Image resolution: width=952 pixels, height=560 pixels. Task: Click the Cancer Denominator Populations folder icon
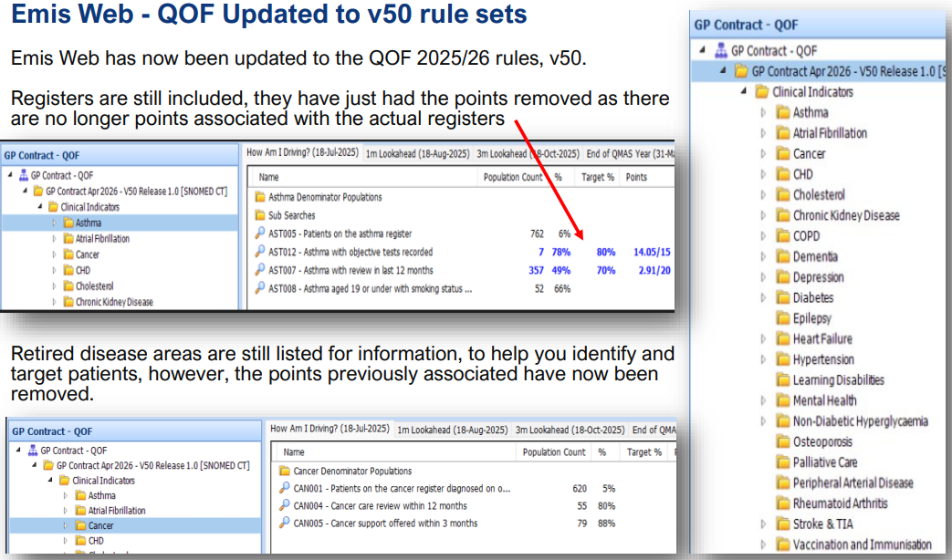285,472
